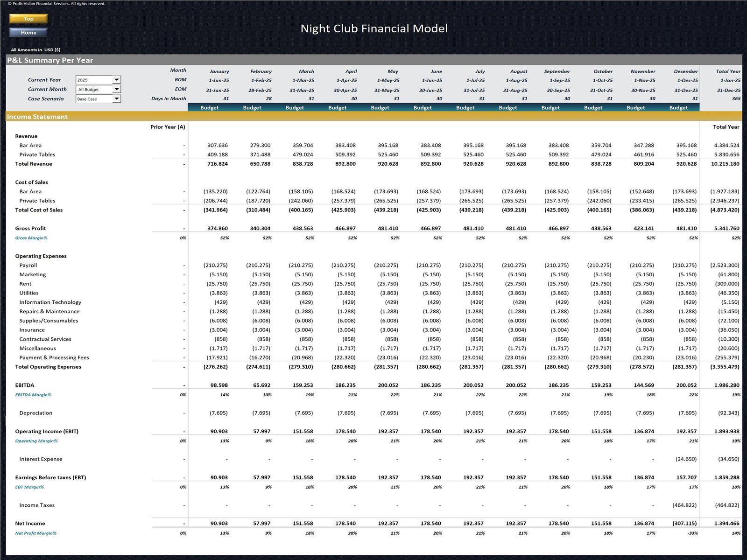Select the January Budget column header
This screenshot has width=747, height=560.
click(210, 108)
